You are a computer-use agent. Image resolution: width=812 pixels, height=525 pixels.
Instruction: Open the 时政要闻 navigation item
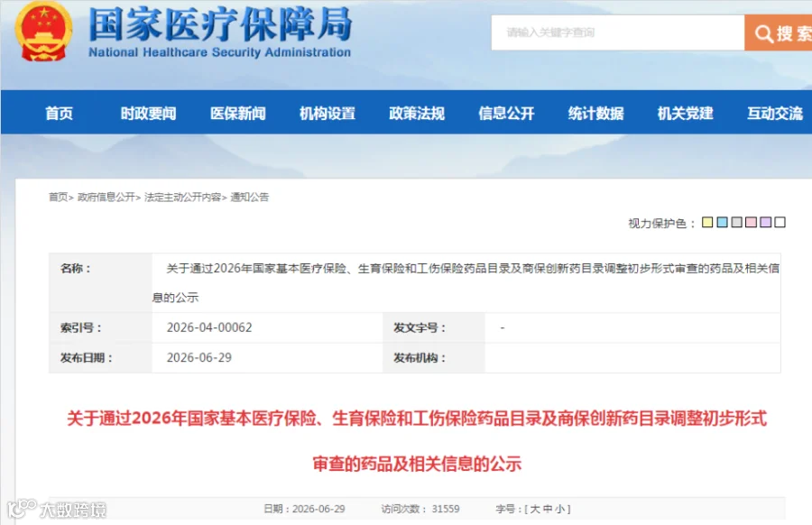click(148, 113)
